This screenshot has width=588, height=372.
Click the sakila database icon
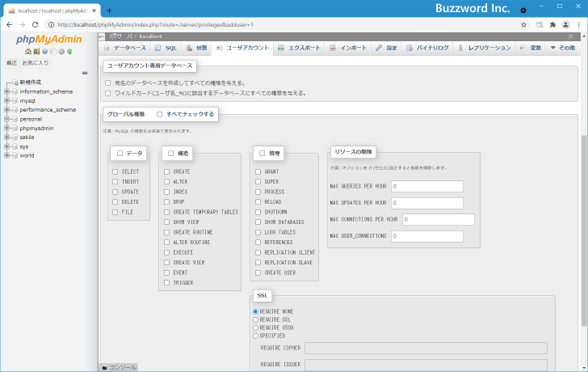click(x=15, y=137)
